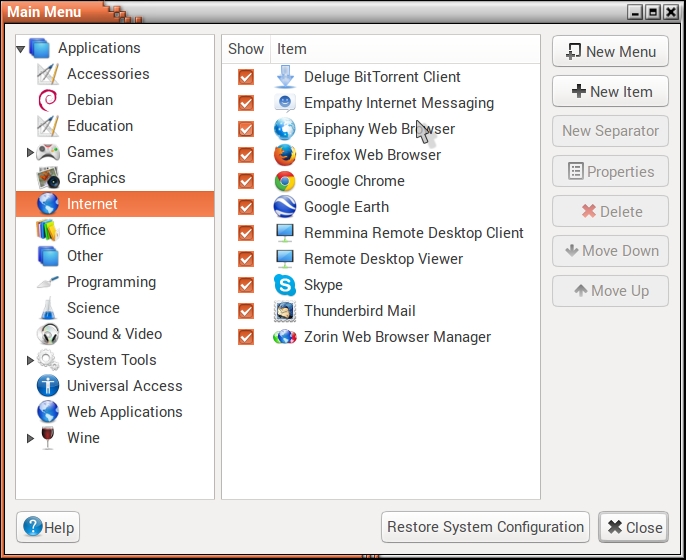Click the Google Earth icon
Viewport: 686px width, 560px height.
click(285, 206)
